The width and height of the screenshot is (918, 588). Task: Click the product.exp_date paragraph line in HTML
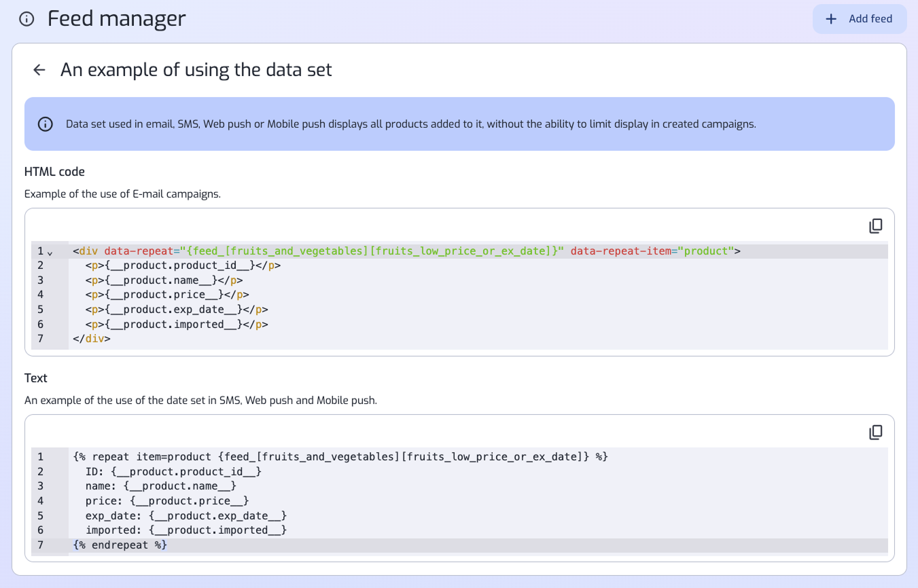pyautogui.click(x=176, y=310)
